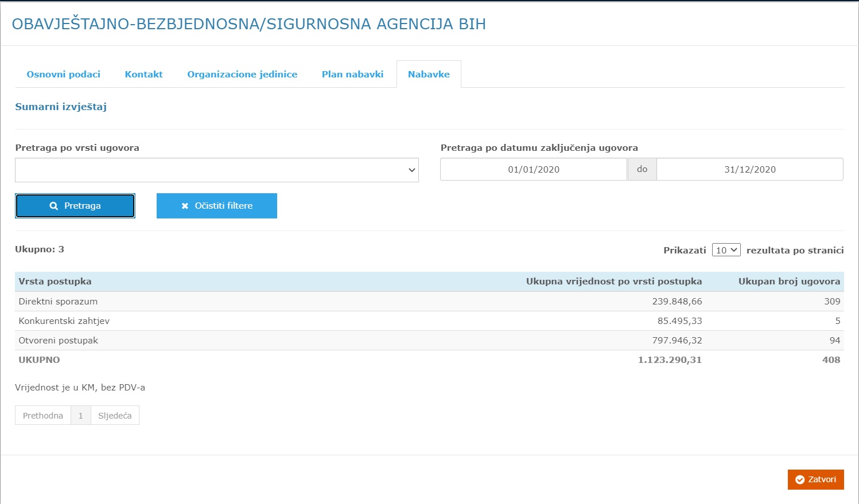Click page 1 pagination button

point(81,416)
